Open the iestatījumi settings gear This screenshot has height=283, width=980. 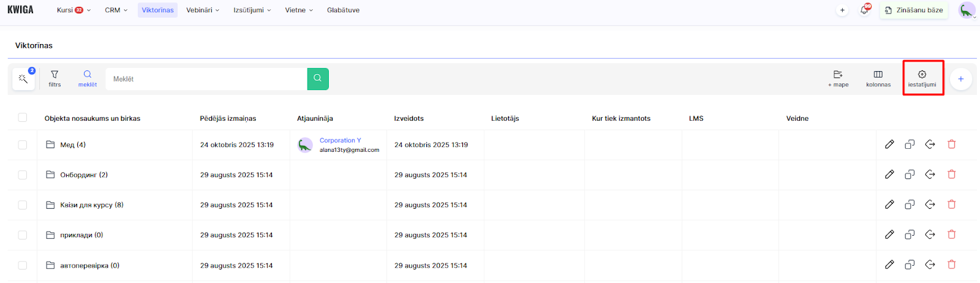coord(922,78)
